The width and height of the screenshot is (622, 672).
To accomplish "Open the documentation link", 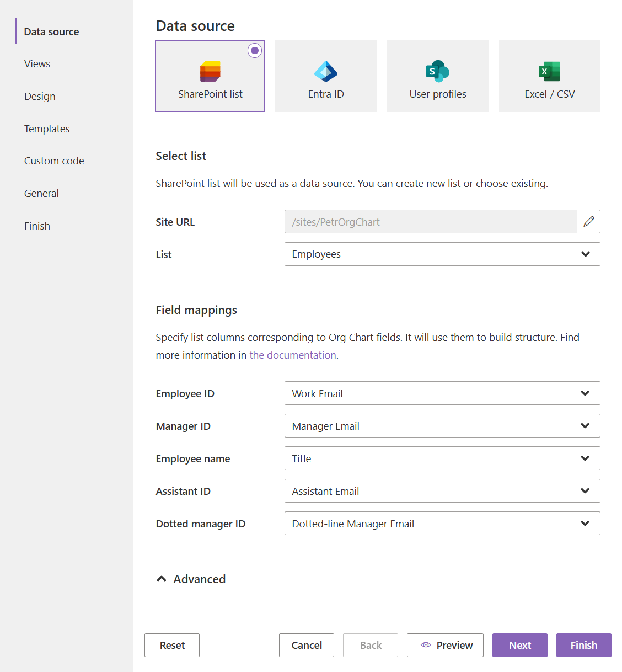I will [293, 355].
